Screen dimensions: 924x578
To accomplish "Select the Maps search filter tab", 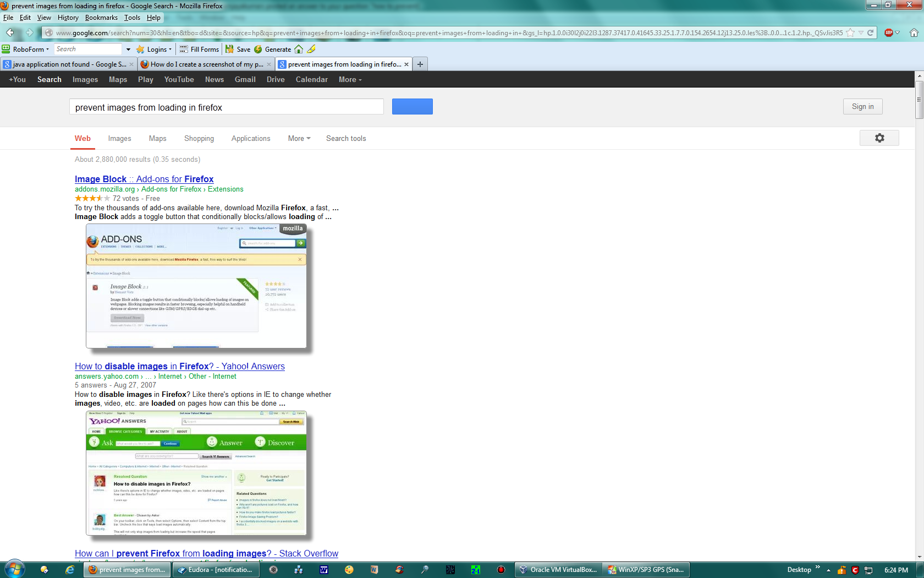I will tap(157, 138).
